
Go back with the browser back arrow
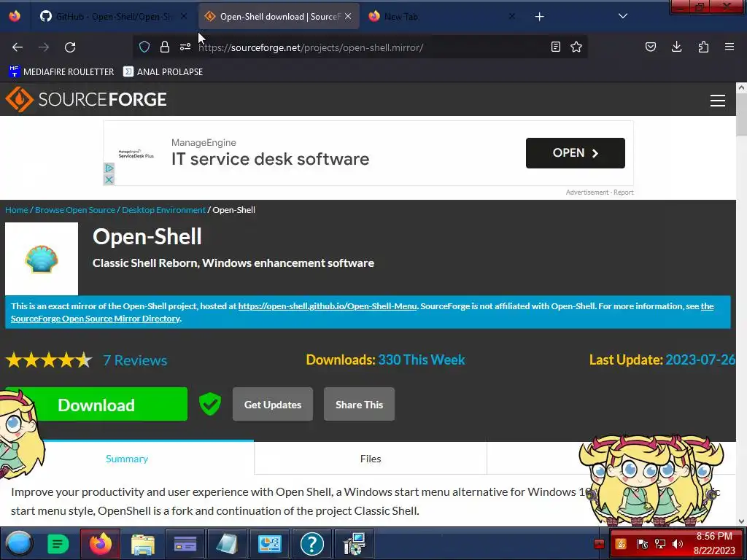18,47
